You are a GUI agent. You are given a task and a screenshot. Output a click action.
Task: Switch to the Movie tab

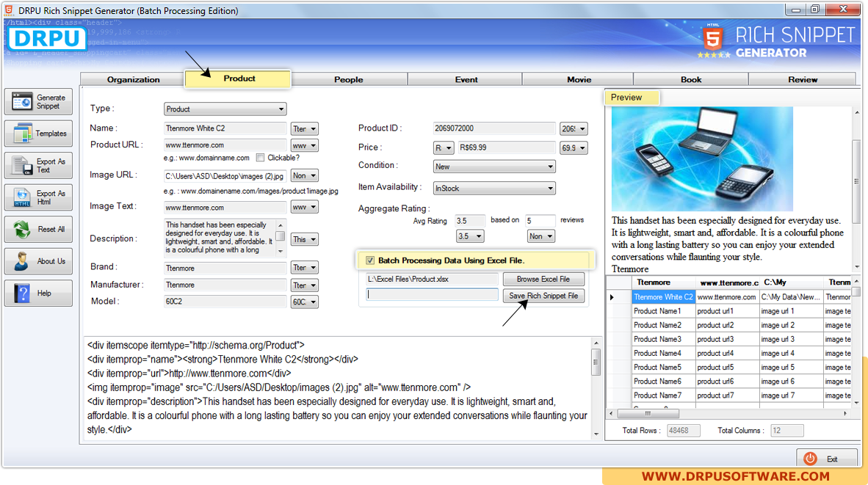point(579,79)
